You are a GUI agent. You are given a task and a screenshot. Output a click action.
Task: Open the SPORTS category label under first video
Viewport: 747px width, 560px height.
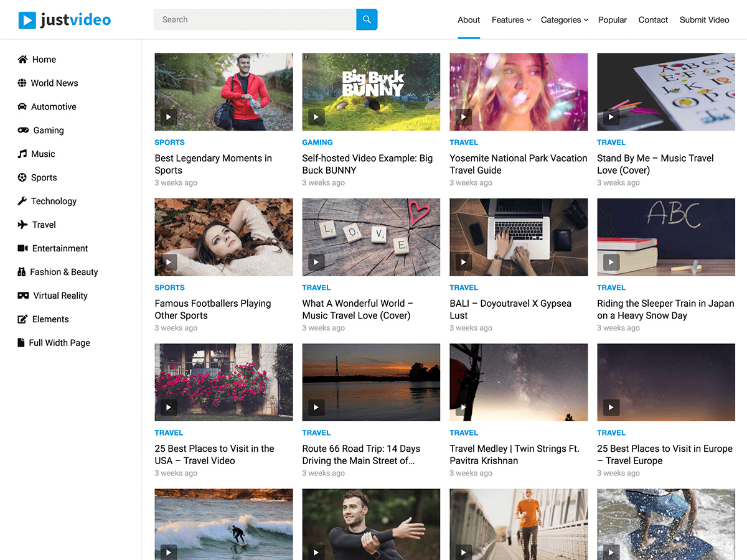[169, 142]
